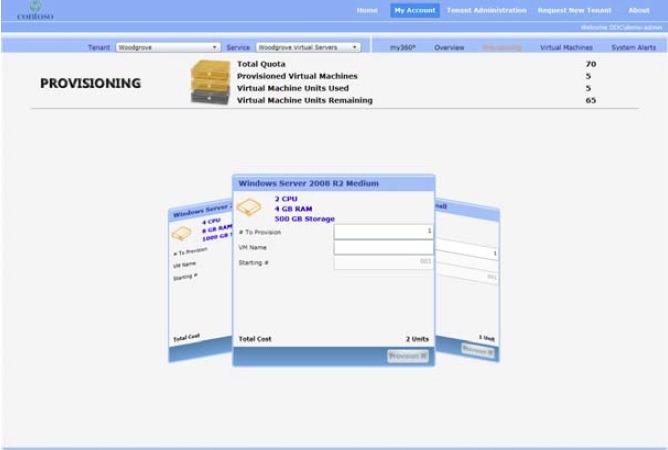Switch to the System Alerts tab
The width and height of the screenshot is (668, 450).
click(633, 48)
